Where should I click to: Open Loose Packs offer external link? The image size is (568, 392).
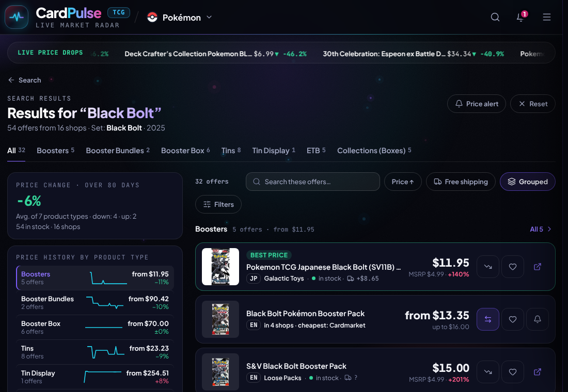(x=538, y=372)
